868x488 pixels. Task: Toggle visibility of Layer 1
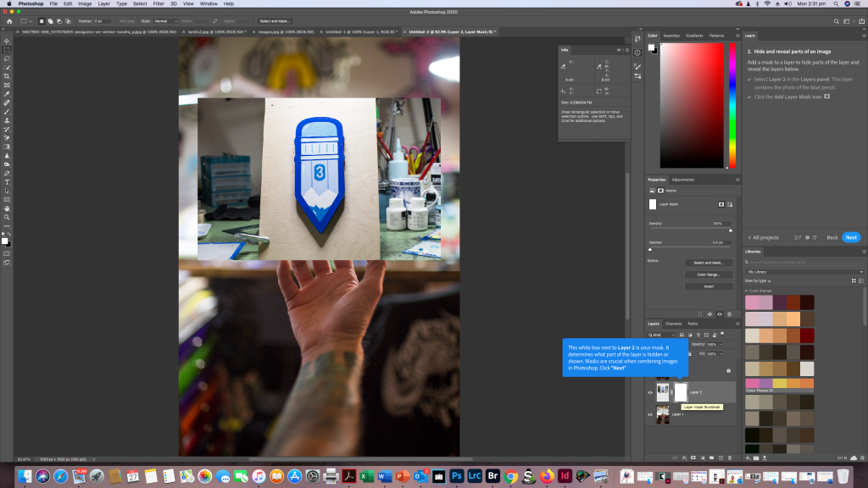650,414
